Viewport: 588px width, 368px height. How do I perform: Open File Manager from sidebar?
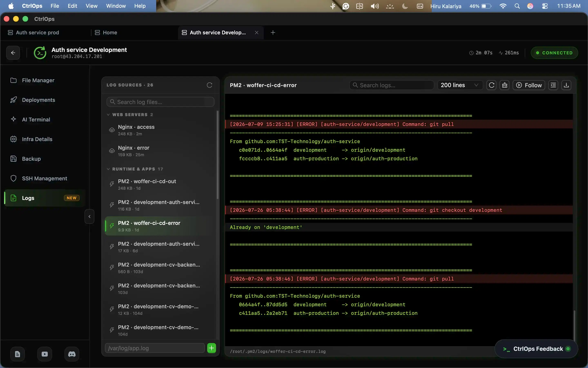[45, 80]
